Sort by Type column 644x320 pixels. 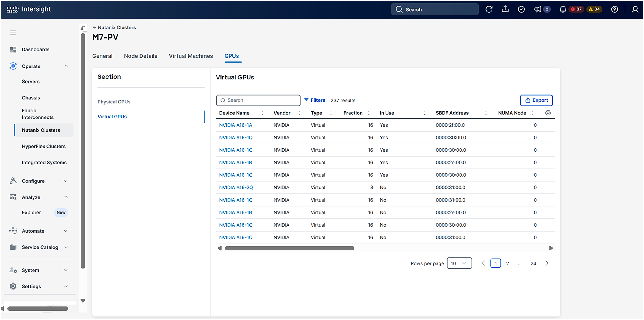coord(331,113)
